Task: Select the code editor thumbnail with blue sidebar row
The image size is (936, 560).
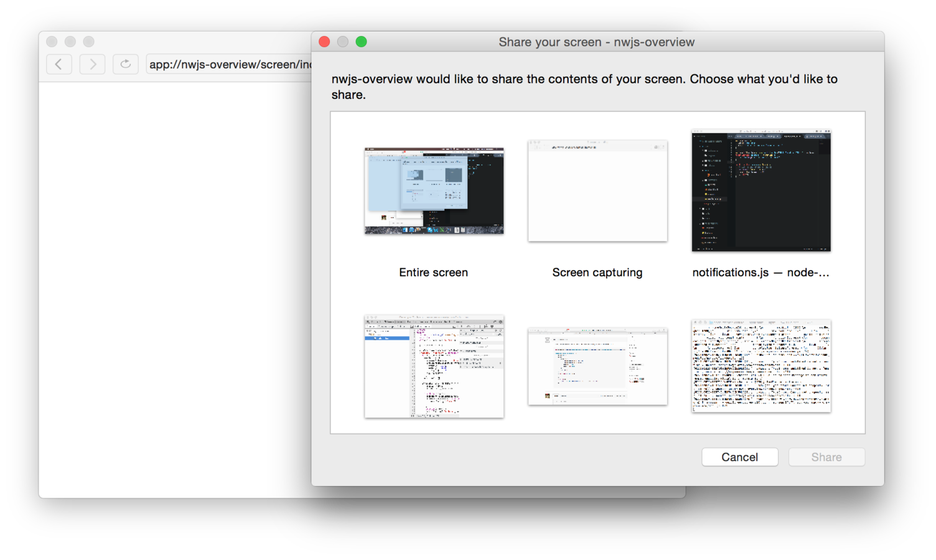Action: click(x=434, y=366)
